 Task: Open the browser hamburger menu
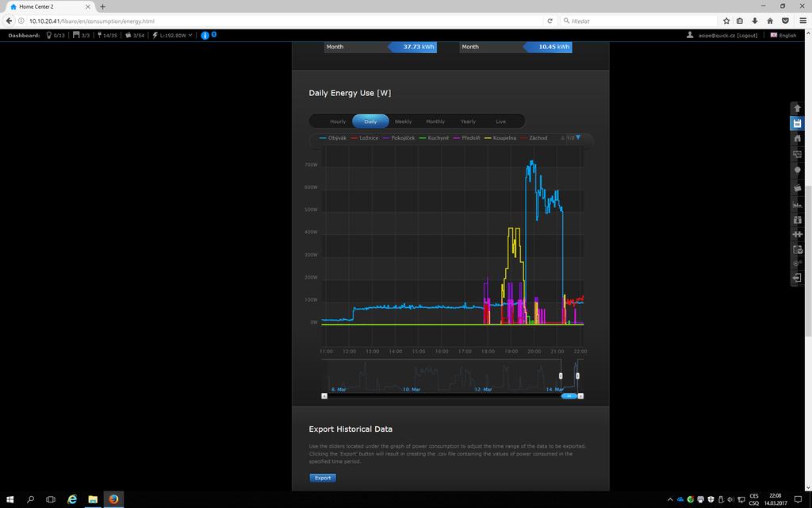tap(802, 21)
